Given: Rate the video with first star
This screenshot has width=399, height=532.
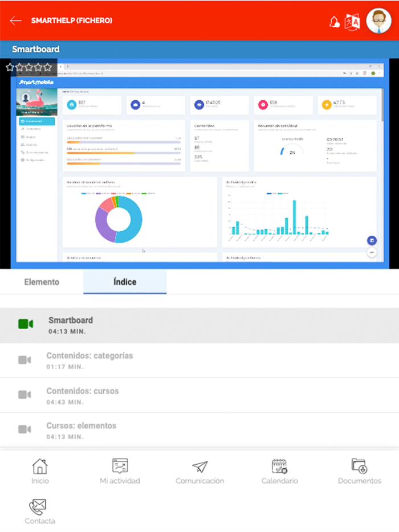Looking at the screenshot, I should [10, 67].
